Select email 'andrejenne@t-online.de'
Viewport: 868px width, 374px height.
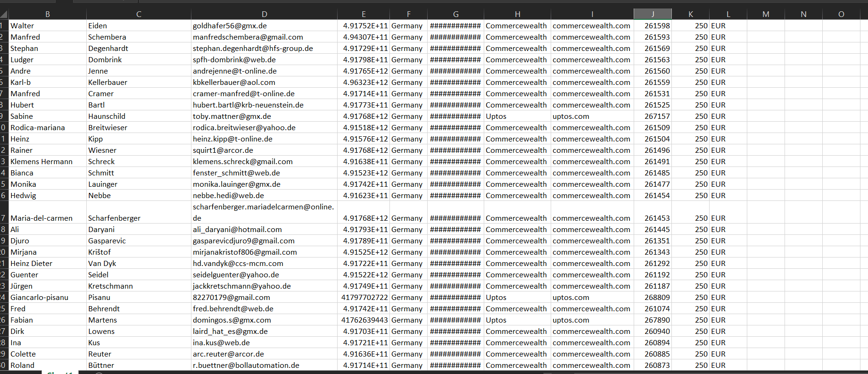click(264, 71)
